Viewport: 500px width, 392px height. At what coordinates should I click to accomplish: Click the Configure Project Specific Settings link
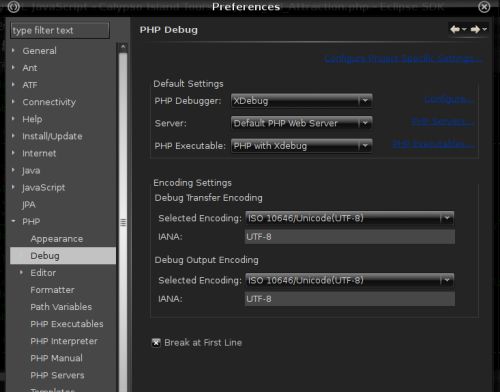pyautogui.click(x=403, y=59)
